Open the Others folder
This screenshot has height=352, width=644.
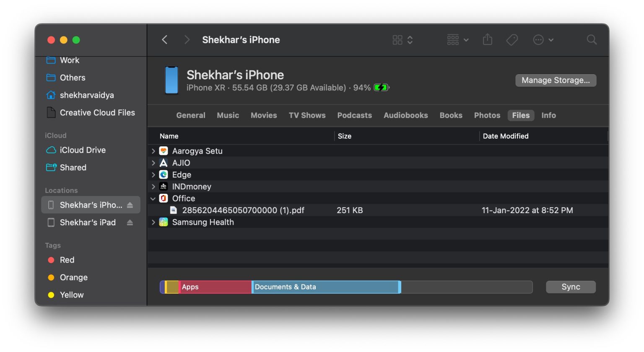tap(73, 78)
